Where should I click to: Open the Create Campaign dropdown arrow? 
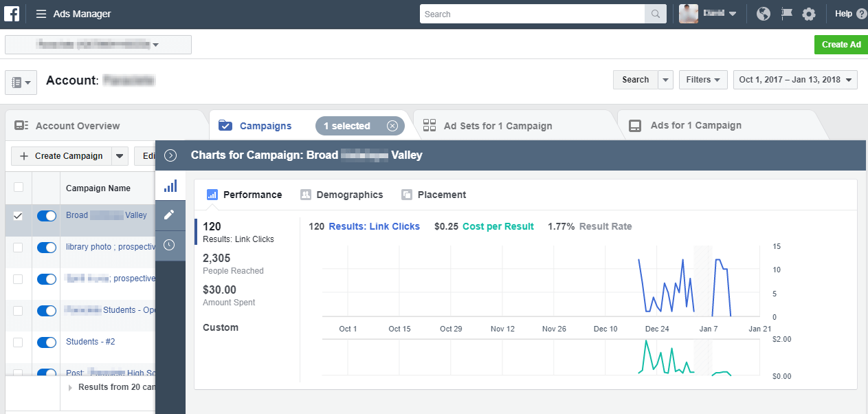(120, 156)
